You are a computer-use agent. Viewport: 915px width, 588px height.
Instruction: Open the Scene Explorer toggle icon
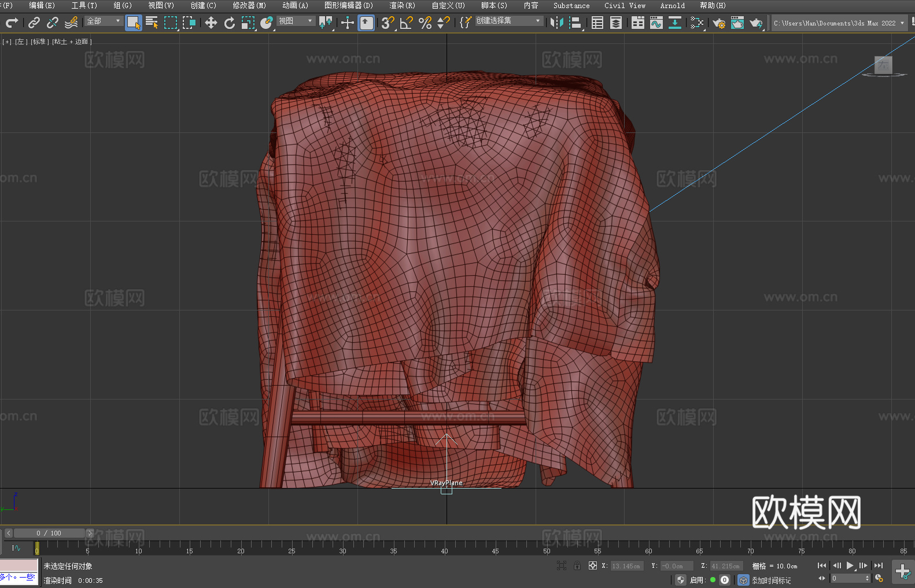[597, 23]
